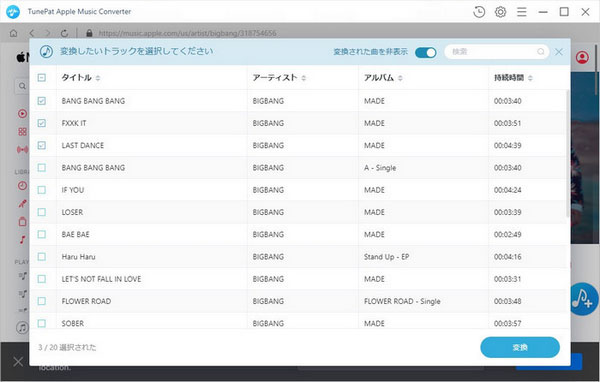Open Songs note icon in sidebar
Screen dimensions: 600x382
tap(23, 240)
